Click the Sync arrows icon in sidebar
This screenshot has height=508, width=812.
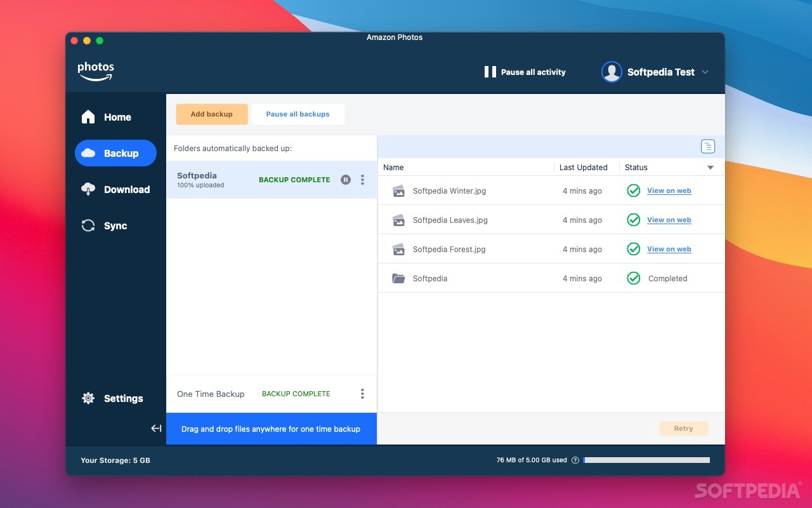(88, 225)
